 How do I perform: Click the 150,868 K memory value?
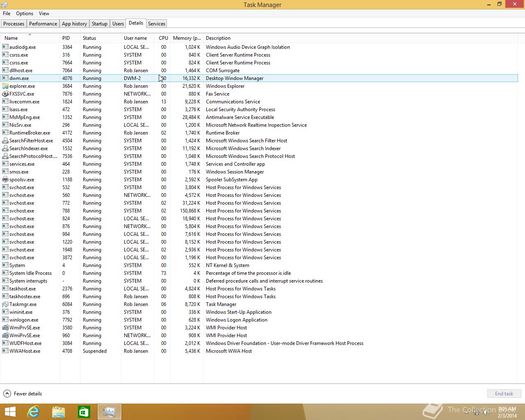[190, 211]
